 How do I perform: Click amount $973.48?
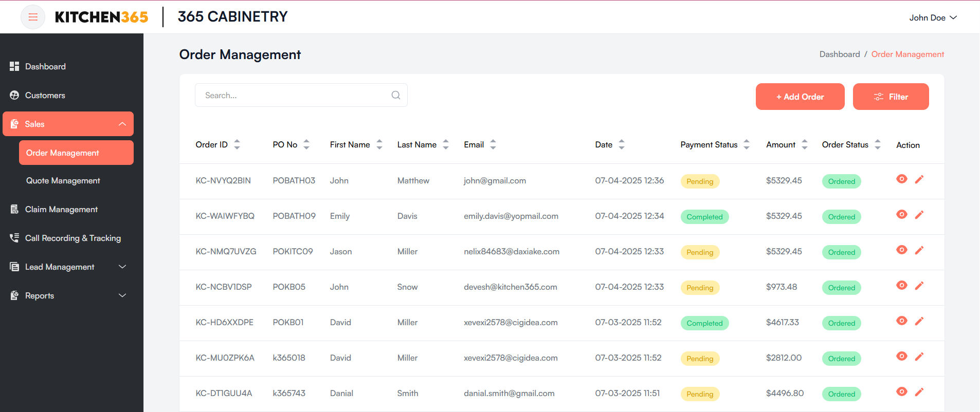(x=782, y=287)
